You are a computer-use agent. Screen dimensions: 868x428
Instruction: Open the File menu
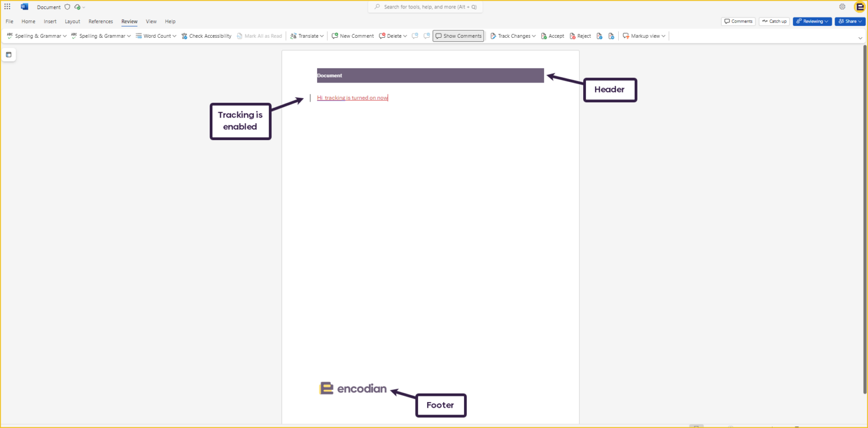[x=9, y=21]
